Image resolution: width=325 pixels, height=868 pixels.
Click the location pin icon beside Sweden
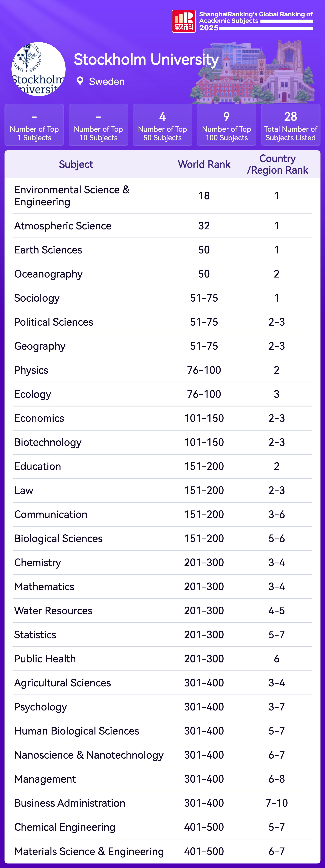(80, 81)
